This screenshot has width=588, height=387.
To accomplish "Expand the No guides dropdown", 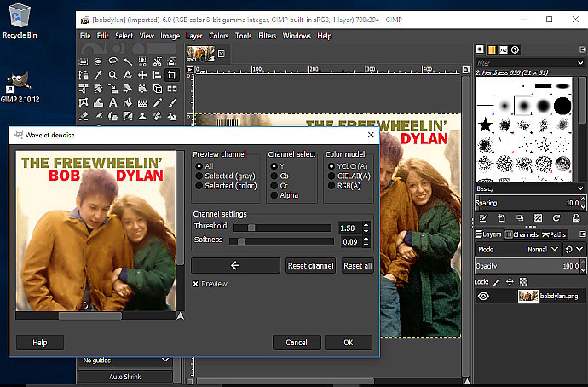I will pos(124,361).
